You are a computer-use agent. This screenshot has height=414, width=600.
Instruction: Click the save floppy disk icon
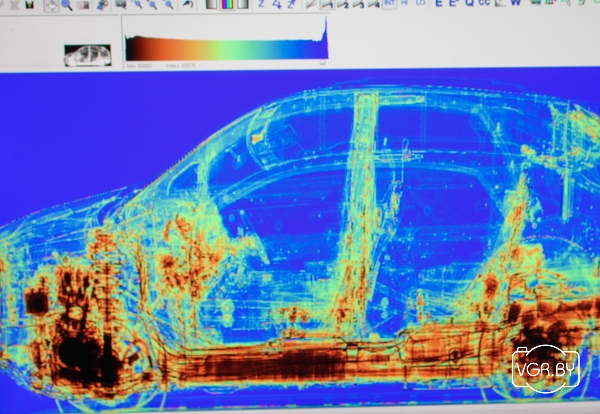pos(29,5)
